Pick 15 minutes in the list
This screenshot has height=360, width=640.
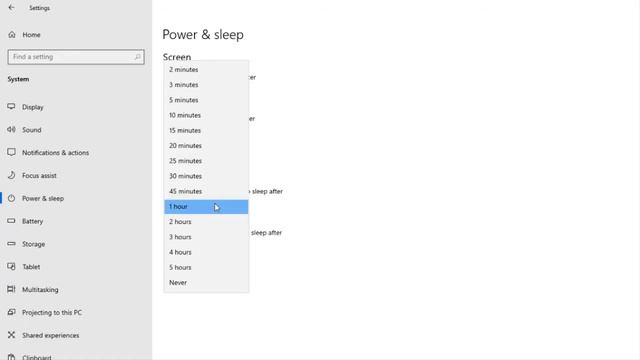click(206, 130)
